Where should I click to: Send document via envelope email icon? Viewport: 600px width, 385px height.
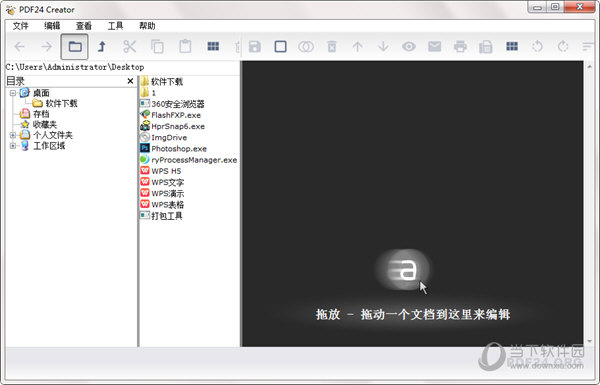434,47
